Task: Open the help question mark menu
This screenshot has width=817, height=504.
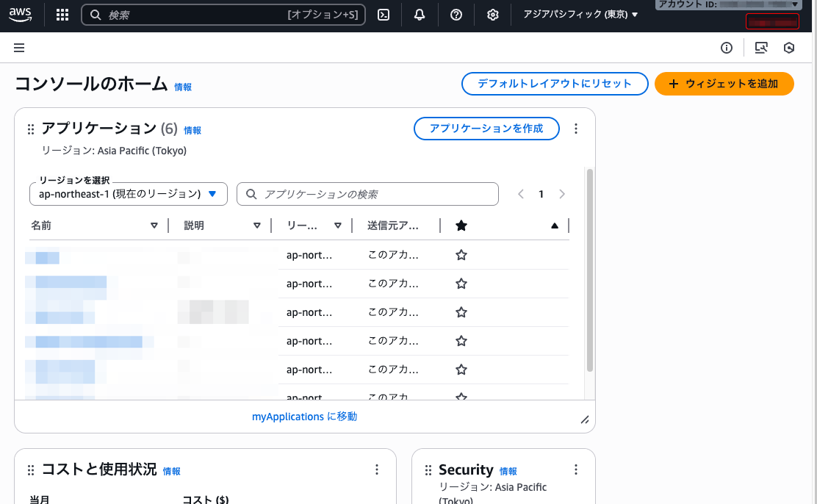Action: click(456, 15)
